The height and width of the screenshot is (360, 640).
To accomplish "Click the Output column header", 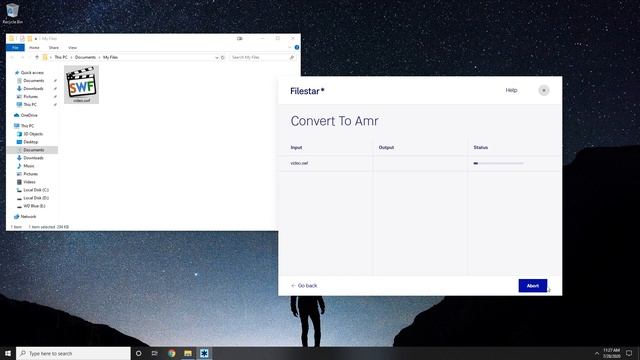I will [x=386, y=147].
